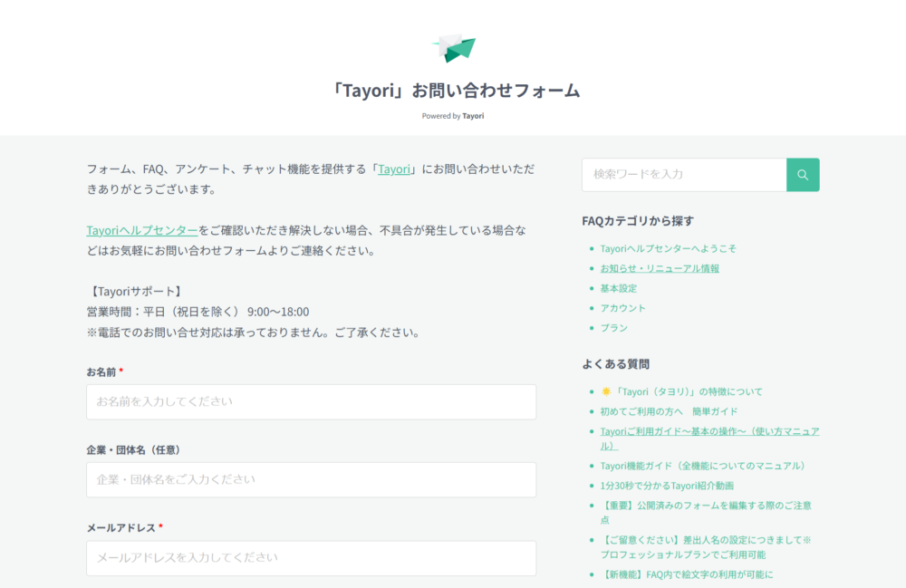Click the Powered by Tayori text
Viewport: 906px width, 588px height.
tap(453, 116)
